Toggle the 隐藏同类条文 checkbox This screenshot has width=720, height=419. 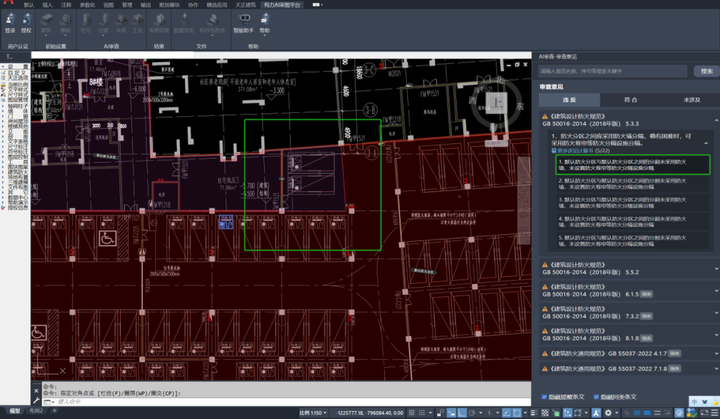[596, 397]
